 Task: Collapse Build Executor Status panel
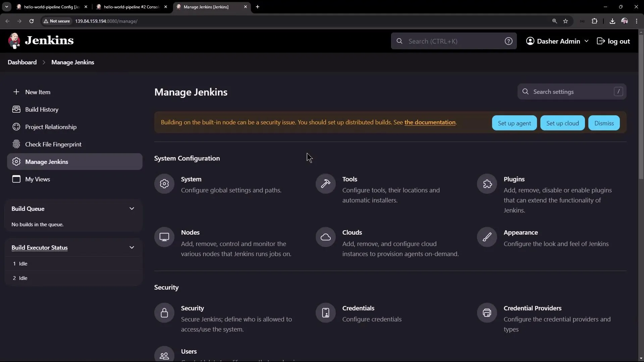132,247
